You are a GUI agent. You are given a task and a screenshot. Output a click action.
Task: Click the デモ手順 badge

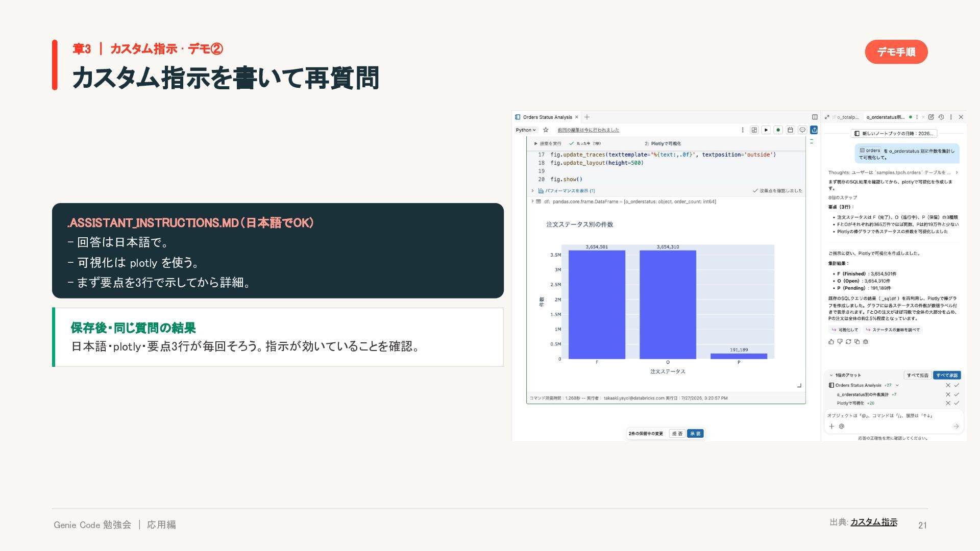coord(896,52)
